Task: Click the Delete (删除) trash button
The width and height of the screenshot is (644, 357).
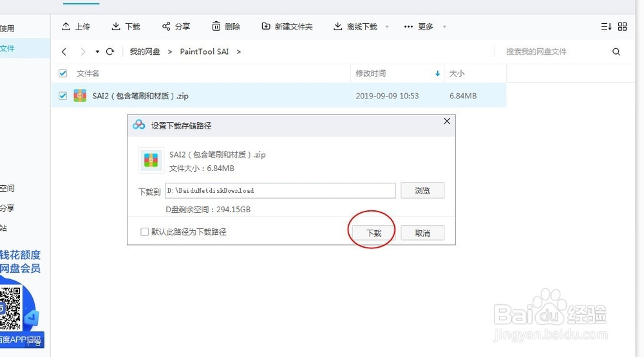Action: click(226, 26)
